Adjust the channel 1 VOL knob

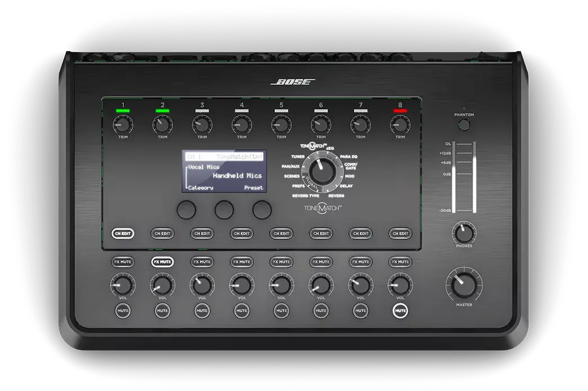[123, 285]
